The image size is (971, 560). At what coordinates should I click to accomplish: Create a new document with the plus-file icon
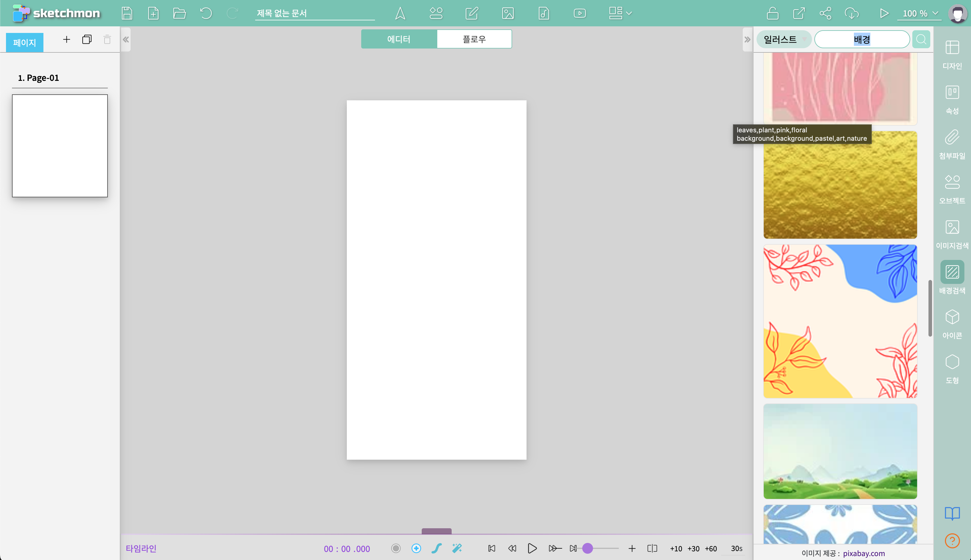pos(153,13)
